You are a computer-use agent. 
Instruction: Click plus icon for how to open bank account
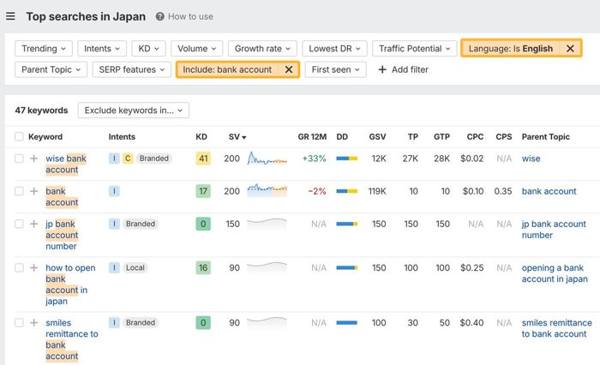(x=34, y=268)
